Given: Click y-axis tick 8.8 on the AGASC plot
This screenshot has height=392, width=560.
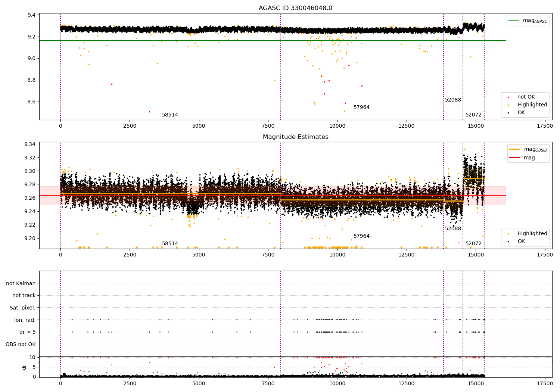Looking at the screenshot, I should tap(31, 80).
